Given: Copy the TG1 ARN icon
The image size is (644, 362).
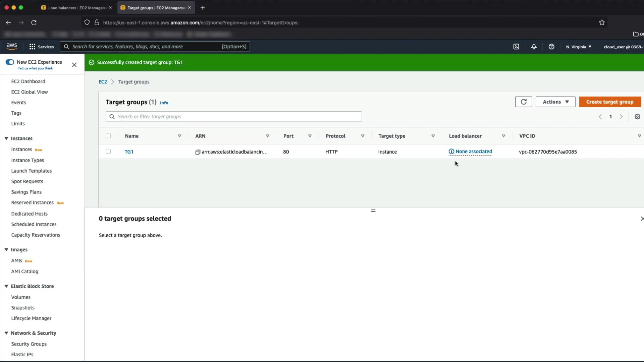Looking at the screenshot, I should pyautogui.click(x=198, y=152).
